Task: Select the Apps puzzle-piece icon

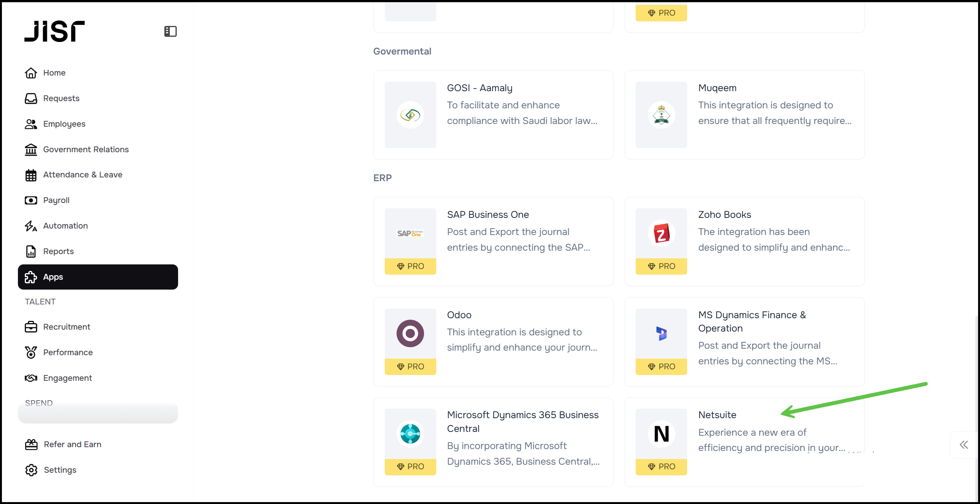Action: click(x=31, y=277)
